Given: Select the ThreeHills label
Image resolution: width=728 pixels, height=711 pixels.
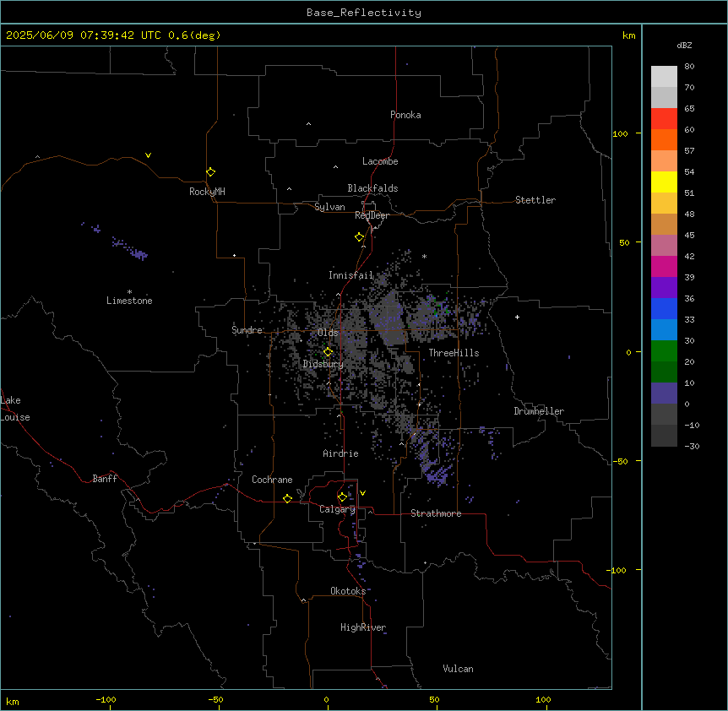Looking at the screenshot, I should (x=454, y=353).
